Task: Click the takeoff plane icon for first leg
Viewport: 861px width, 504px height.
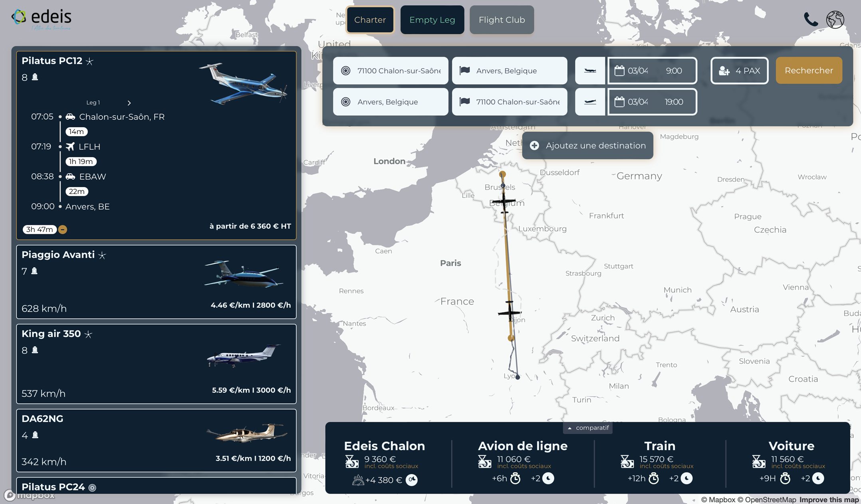Action: pyautogui.click(x=590, y=71)
